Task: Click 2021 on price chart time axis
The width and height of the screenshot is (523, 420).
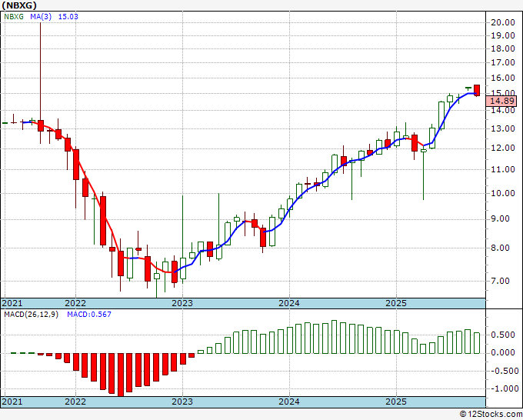Action: pyautogui.click(x=12, y=303)
